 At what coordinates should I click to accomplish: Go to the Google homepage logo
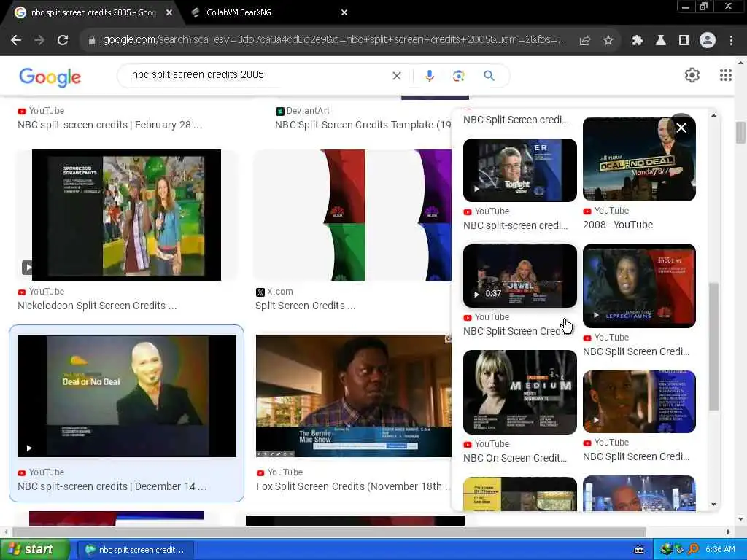(x=50, y=77)
